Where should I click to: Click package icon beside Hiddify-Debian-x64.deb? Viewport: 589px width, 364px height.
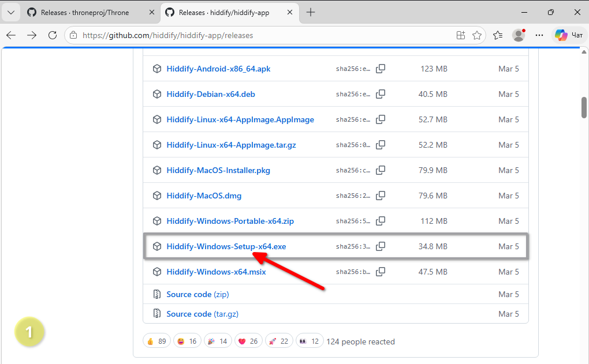coord(157,94)
